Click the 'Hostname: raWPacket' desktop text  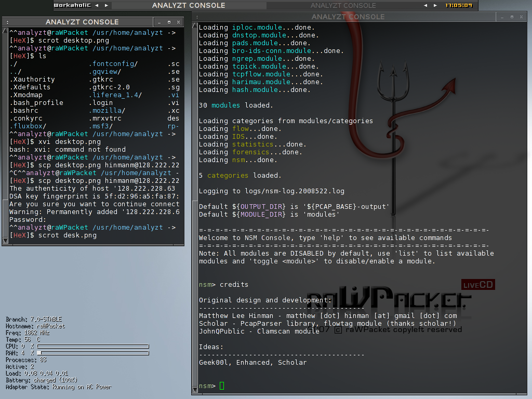pyautogui.click(x=35, y=326)
